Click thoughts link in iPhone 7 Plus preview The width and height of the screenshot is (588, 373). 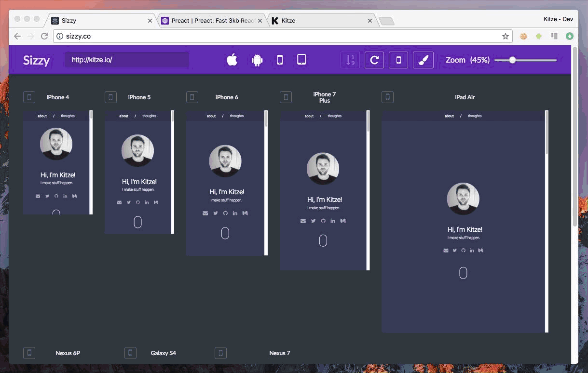(x=334, y=116)
